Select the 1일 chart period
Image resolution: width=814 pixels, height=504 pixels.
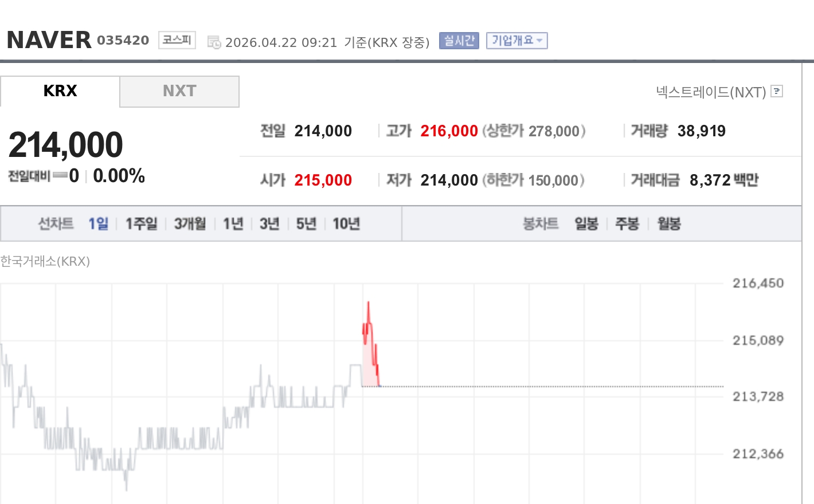(99, 224)
